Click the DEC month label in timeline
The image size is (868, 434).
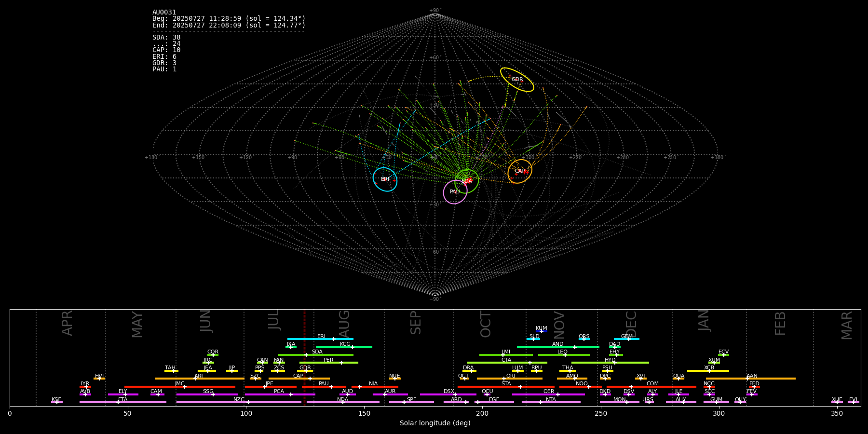(x=631, y=324)
